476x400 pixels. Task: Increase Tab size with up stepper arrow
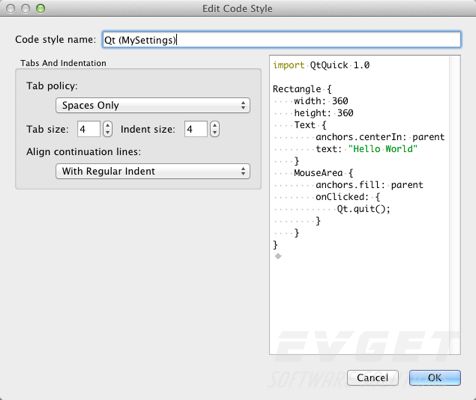107,125
